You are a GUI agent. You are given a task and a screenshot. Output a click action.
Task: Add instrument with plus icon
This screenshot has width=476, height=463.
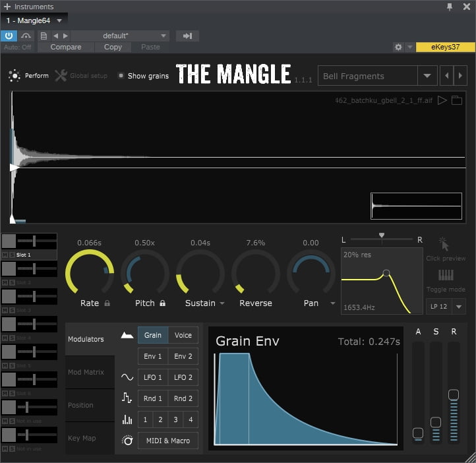pos(7,7)
